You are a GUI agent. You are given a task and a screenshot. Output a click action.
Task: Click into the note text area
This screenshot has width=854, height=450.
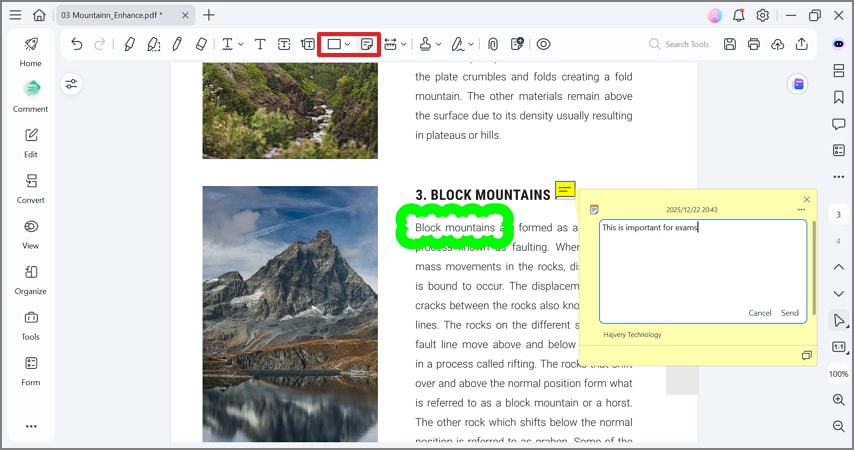703,271
